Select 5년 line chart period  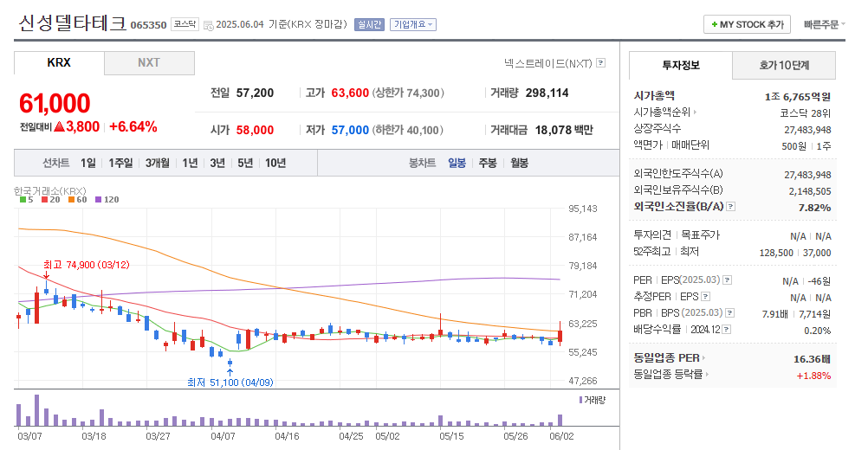tap(244, 163)
